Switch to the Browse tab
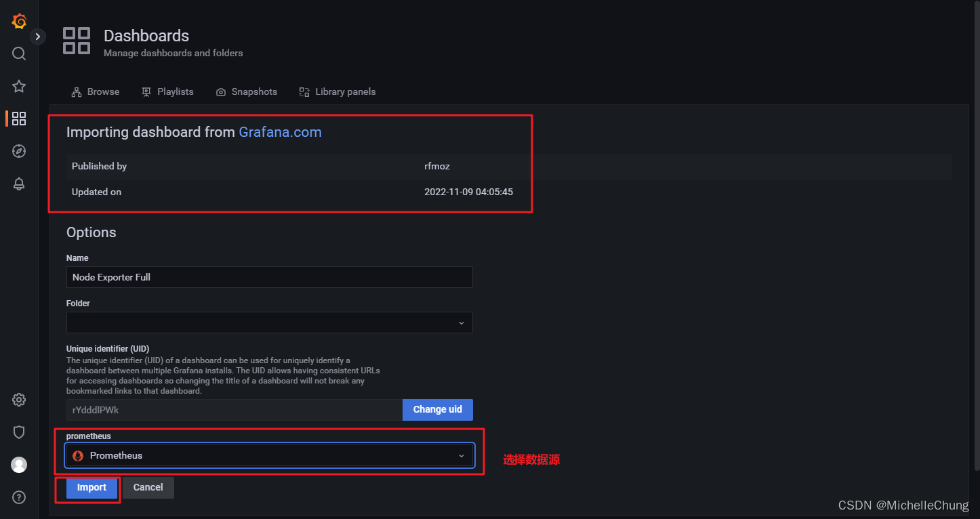The width and height of the screenshot is (980, 519). pos(96,91)
